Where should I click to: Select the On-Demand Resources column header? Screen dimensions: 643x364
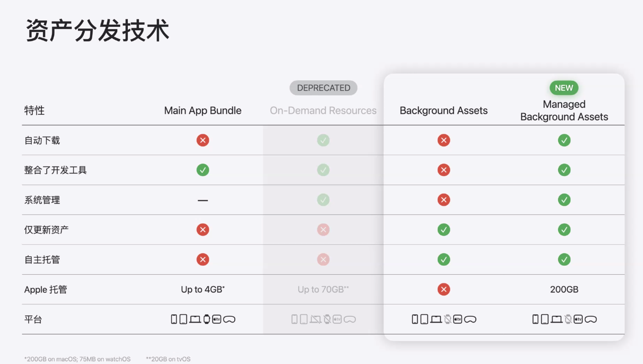pyautogui.click(x=323, y=110)
